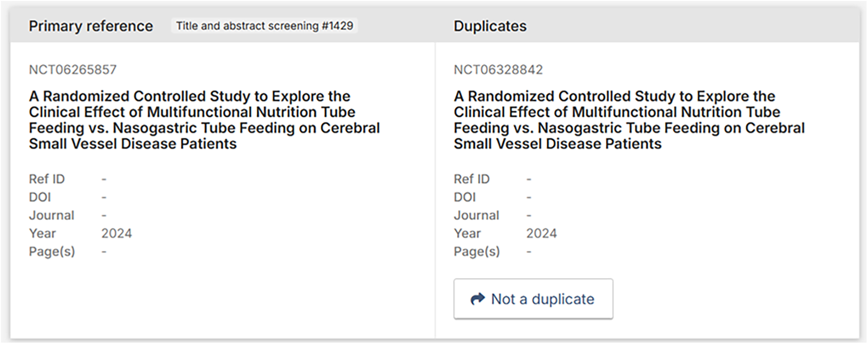Click the Page(s) label in primary reference
The width and height of the screenshot is (868, 344).
point(52,251)
